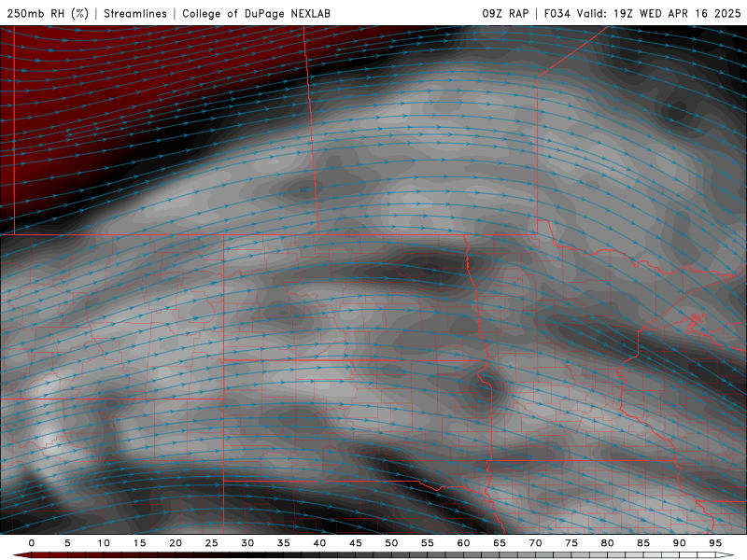Click the '60' value on color scale

point(463,543)
